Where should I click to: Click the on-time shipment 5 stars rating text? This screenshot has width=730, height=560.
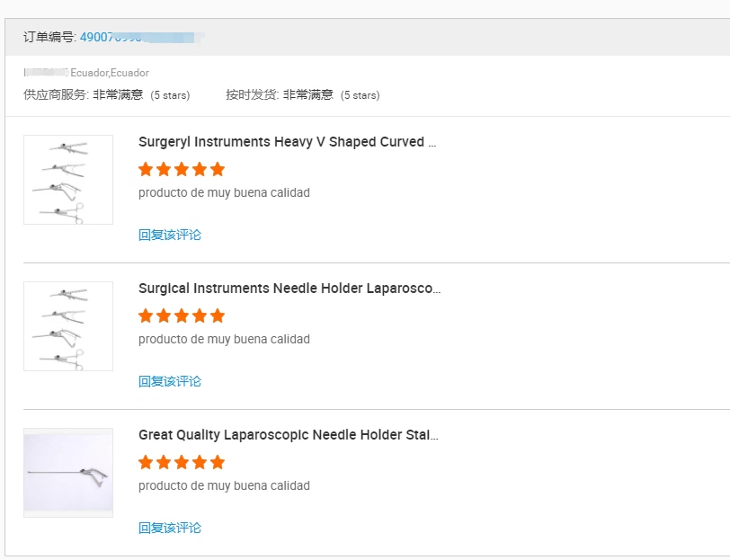tap(360, 95)
